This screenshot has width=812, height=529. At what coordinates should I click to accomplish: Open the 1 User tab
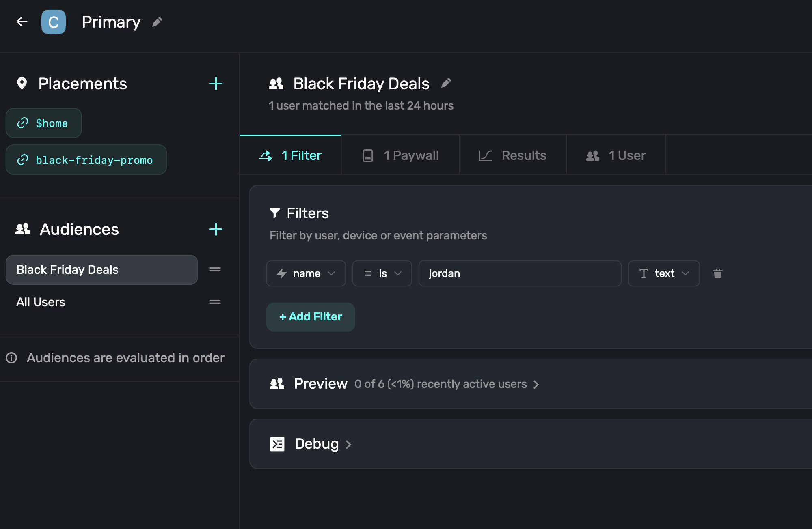616,155
